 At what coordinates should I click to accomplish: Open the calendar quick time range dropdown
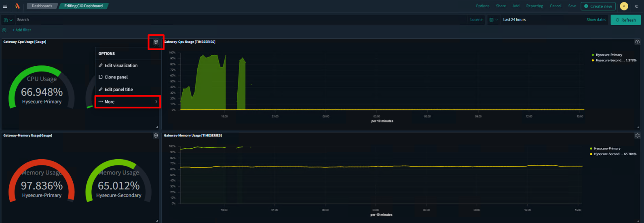(x=493, y=20)
